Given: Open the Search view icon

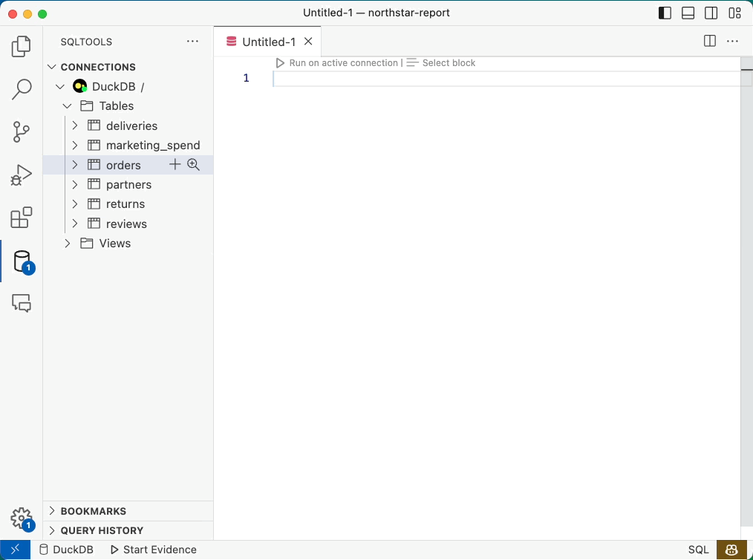Looking at the screenshot, I should click(x=22, y=90).
